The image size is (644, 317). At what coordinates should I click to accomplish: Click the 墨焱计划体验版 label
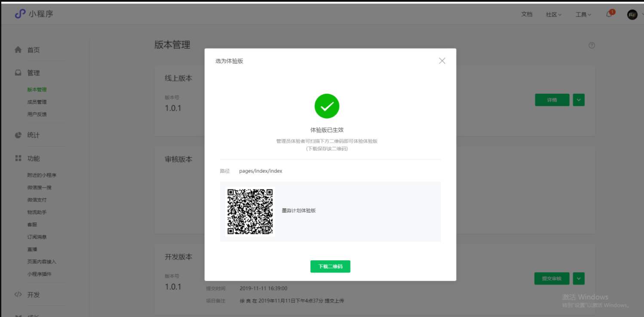[299, 210]
